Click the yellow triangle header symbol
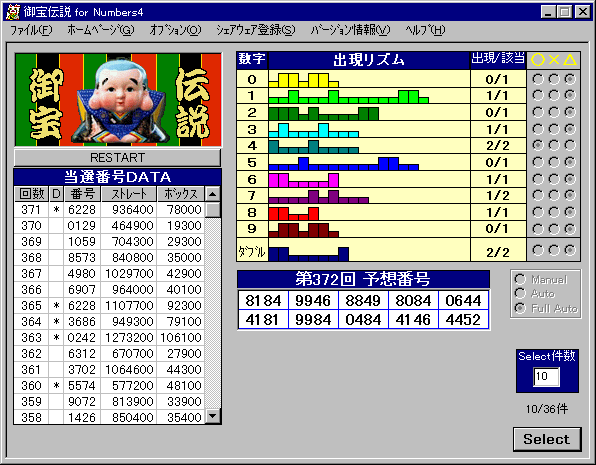The height and width of the screenshot is (465, 596). tap(570, 60)
